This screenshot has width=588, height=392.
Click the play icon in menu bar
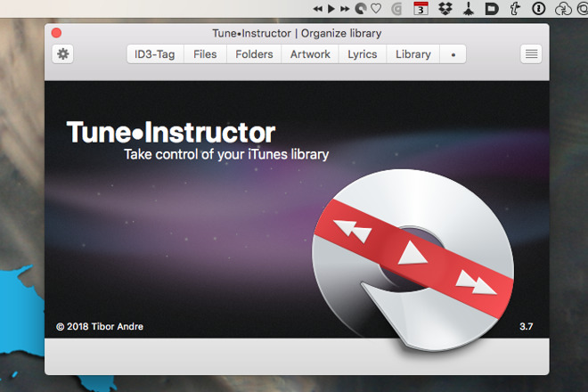pos(331,9)
